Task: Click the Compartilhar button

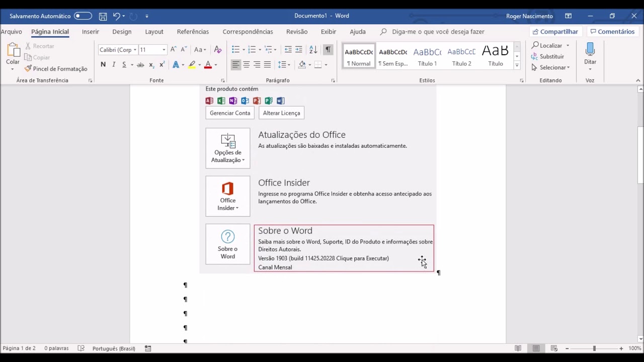Action: tap(554, 32)
